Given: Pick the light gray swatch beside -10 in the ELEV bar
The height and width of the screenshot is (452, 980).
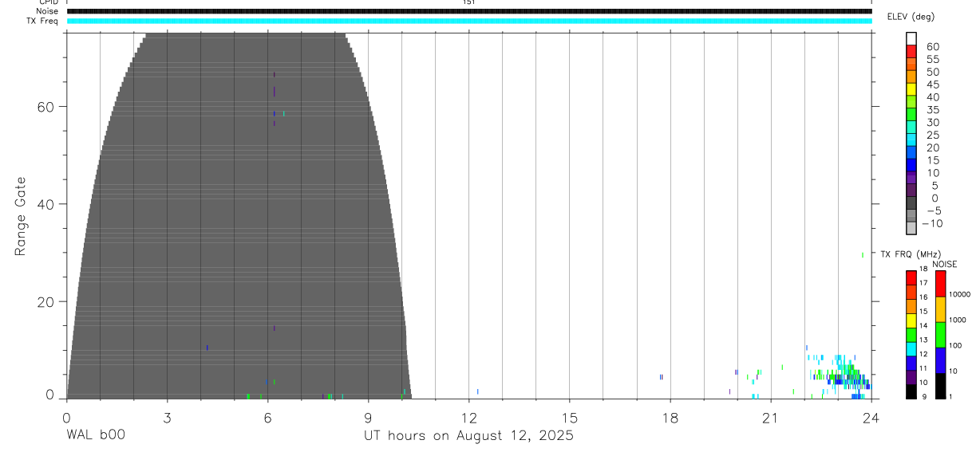Looking at the screenshot, I should (x=911, y=228).
